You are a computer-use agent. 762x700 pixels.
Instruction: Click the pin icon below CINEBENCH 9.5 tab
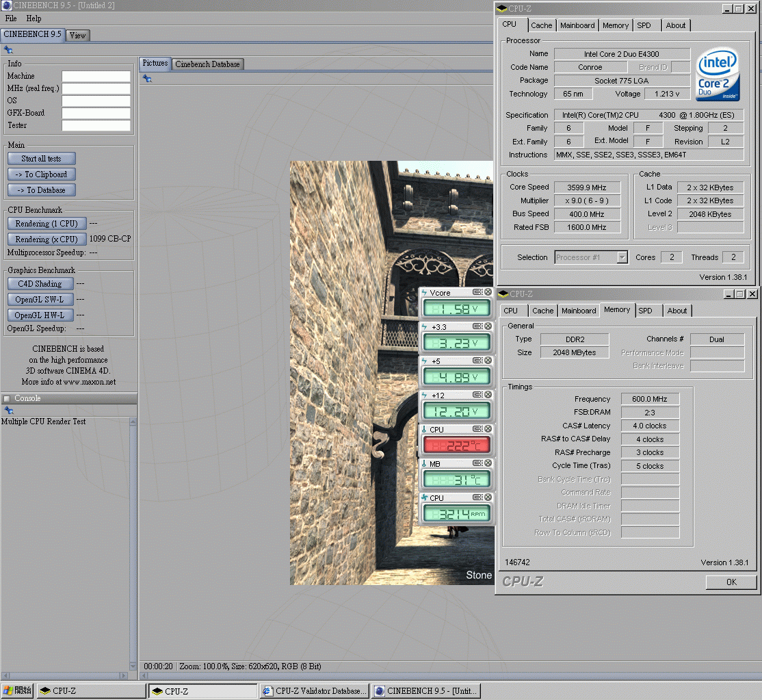(8, 50)
